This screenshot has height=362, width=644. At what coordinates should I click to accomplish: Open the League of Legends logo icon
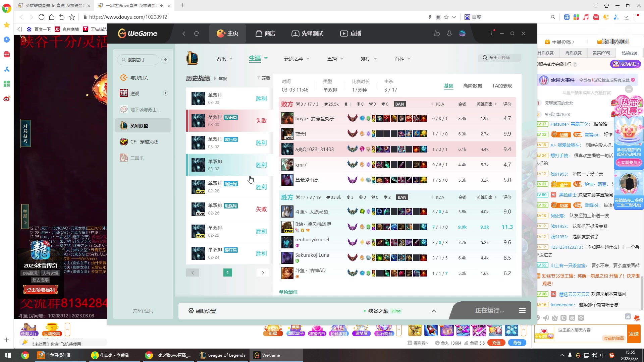[192, 58]
